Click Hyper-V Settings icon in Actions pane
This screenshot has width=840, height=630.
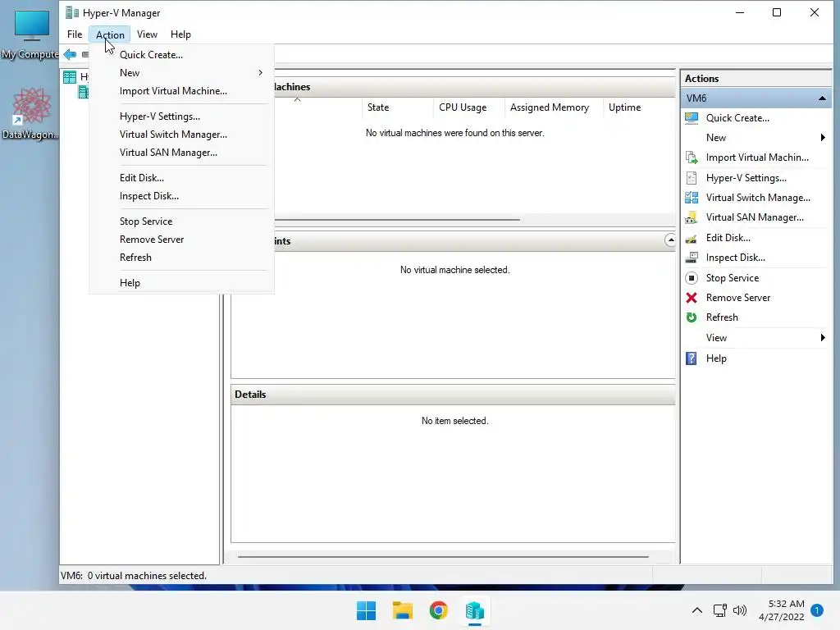(692, 178)
